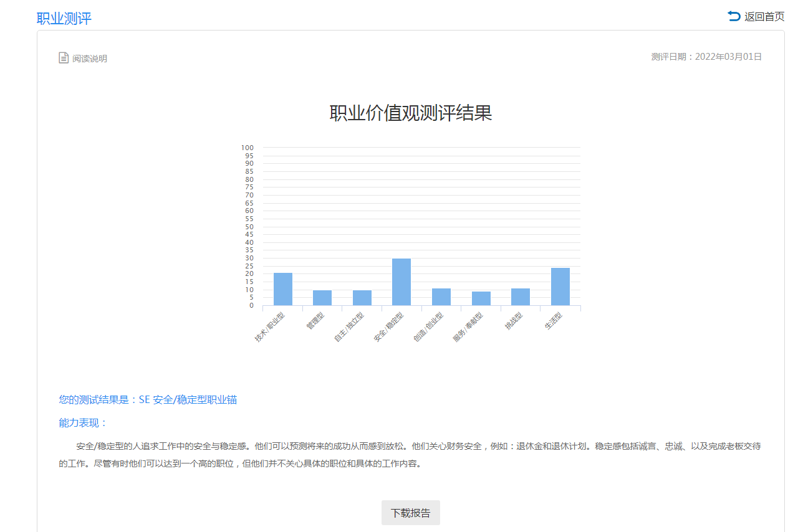Click the 职业测评 page heading

tap(64, 18)
